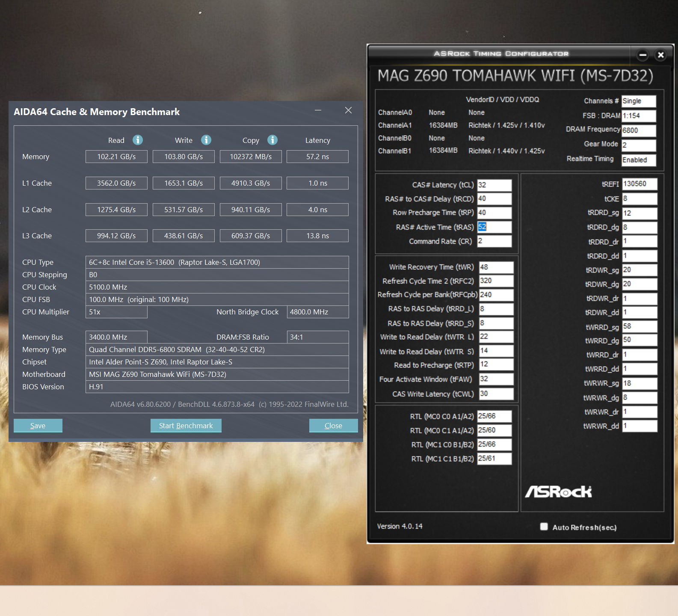Click the Memory Latency value 57.2 ns
The width and height of the screenshot is (678, 616).
coord(317,157)
